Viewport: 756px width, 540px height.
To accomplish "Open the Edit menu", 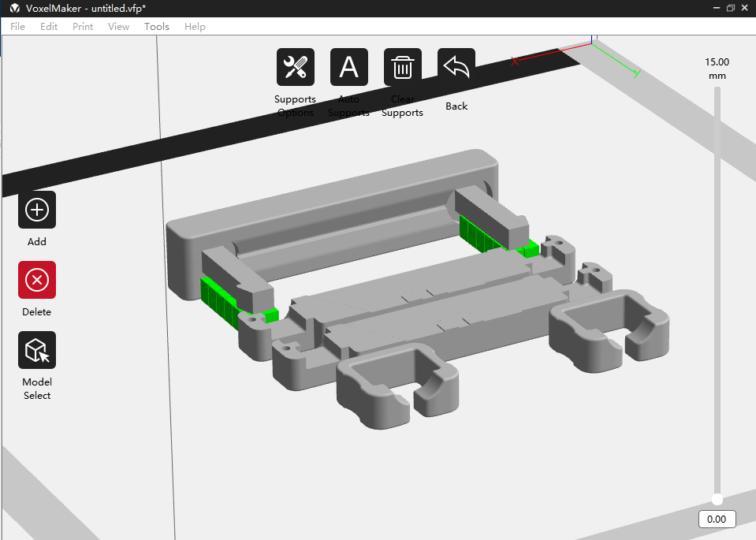I will pyautogui.click(x=49, y=27).
